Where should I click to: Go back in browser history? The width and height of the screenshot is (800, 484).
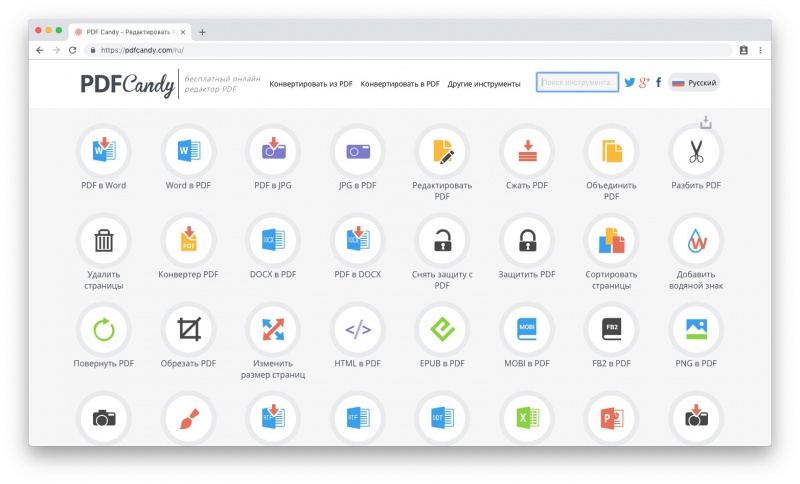[x=40, y=50]
